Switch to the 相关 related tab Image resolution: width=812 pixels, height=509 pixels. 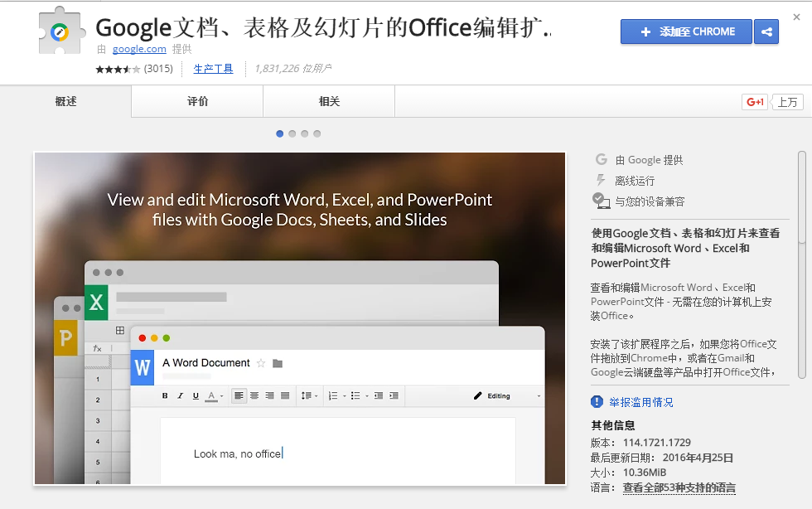329,102
